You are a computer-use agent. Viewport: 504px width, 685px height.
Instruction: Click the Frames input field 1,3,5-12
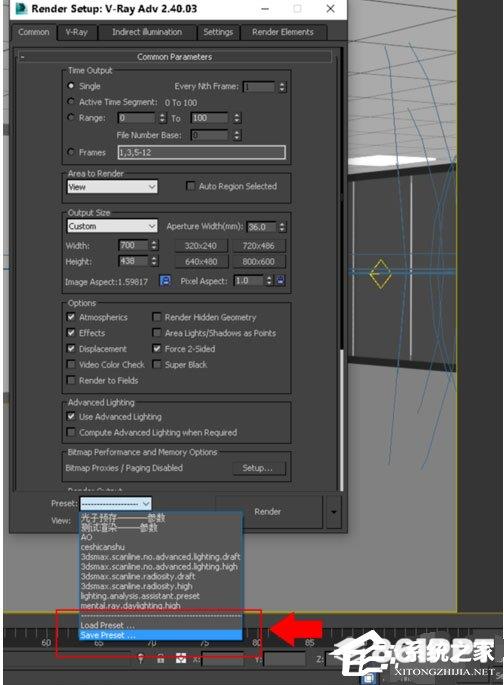click(x=201, y=152)
